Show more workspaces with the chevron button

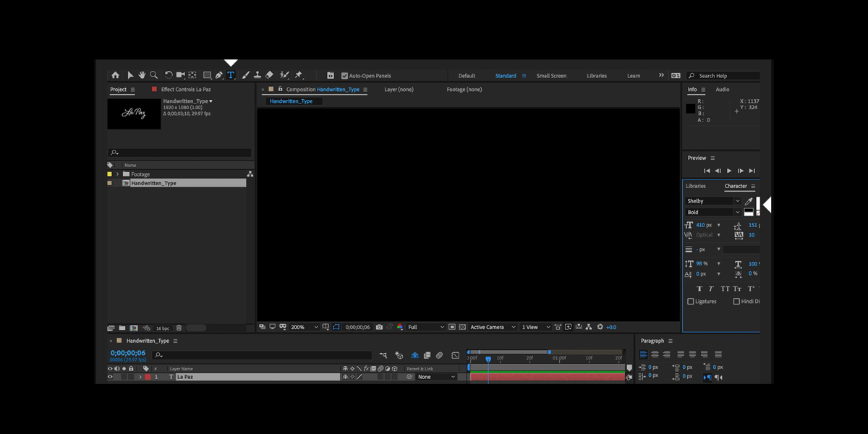(661, 75)
